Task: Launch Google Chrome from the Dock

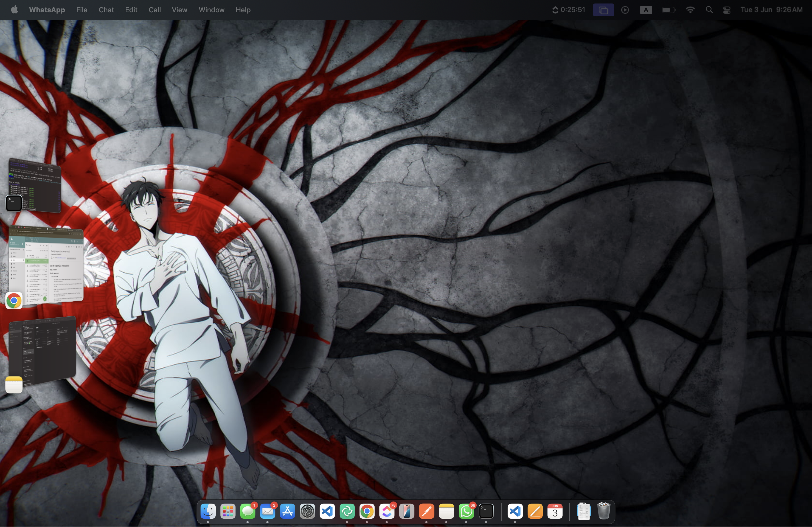Action: click(367, 511)
